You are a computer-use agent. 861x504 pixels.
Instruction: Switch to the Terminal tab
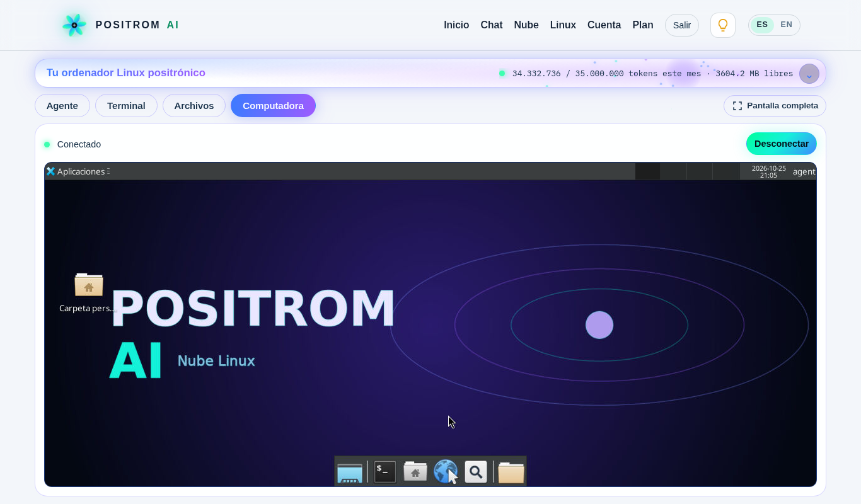click(126, 106)
